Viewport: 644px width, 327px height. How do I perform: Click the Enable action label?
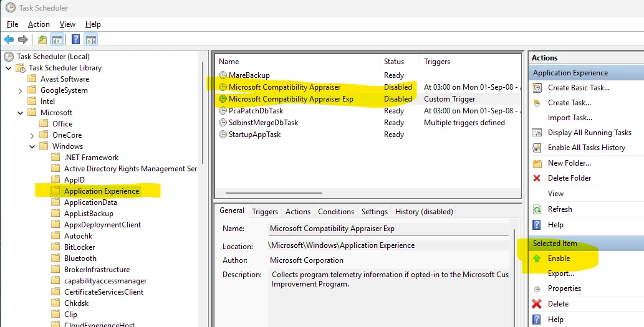(x=559, y=258)
